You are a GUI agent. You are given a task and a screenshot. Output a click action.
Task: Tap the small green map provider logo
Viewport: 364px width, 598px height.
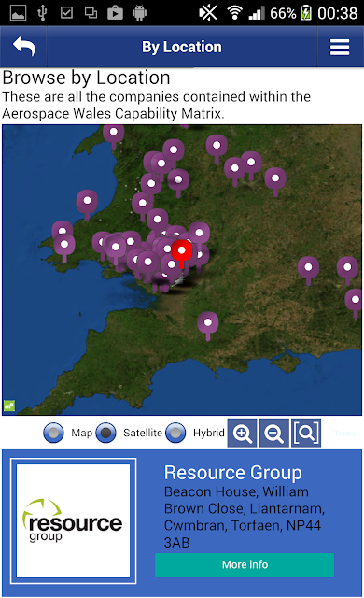click(9, 406)
